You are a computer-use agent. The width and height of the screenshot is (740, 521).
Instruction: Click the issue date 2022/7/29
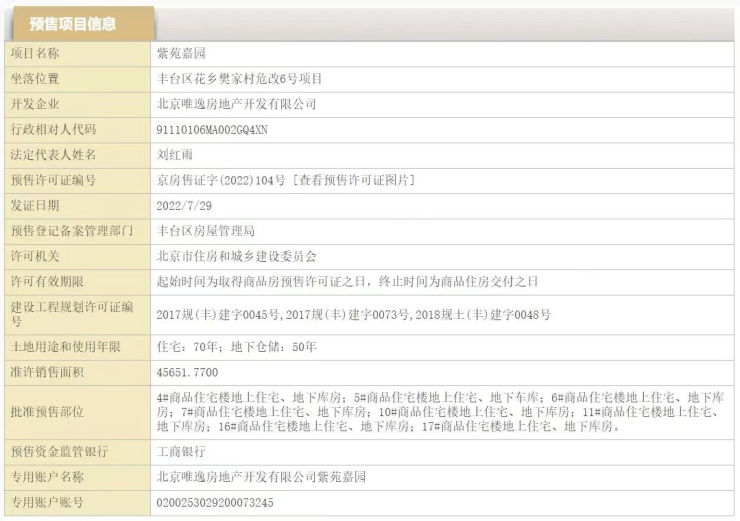click(x=186, y=205)
